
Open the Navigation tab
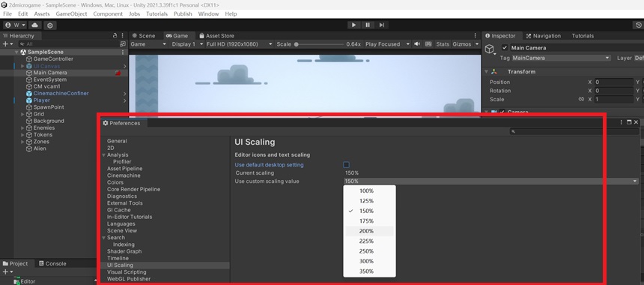543,36
